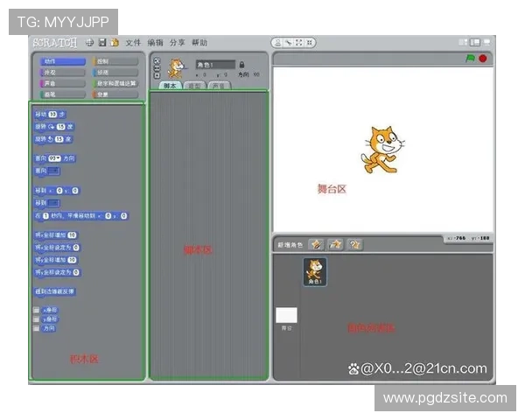Open the target dropdown in the 面向 block
Image resolution: width=525 pixels, height=420 pixels.
[53, 171]
